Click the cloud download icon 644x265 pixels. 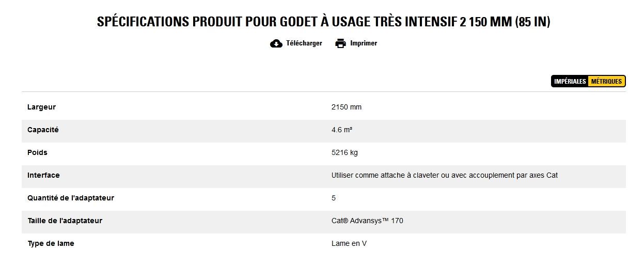pos(276,43)
